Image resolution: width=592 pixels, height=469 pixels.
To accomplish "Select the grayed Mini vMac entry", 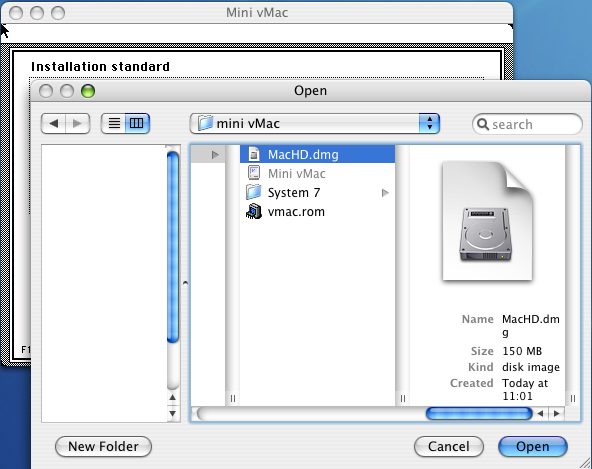I will pos(318,173).
